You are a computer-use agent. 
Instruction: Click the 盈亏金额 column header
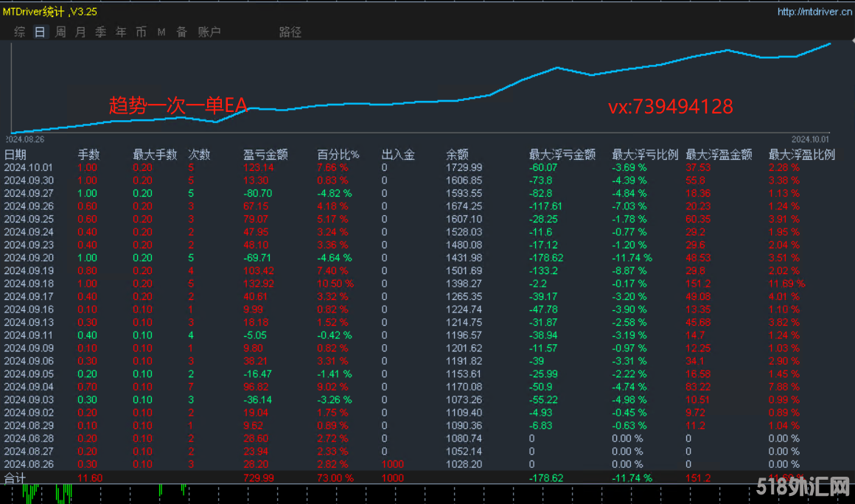pos(265,155)
